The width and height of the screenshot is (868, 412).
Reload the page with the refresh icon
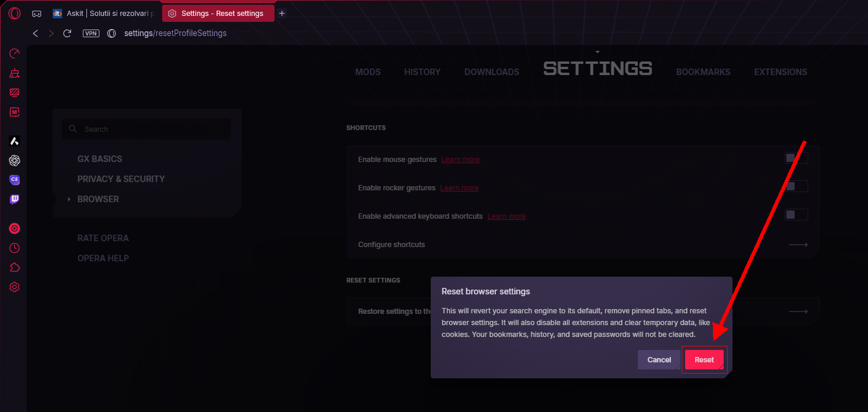coord(67,34)
